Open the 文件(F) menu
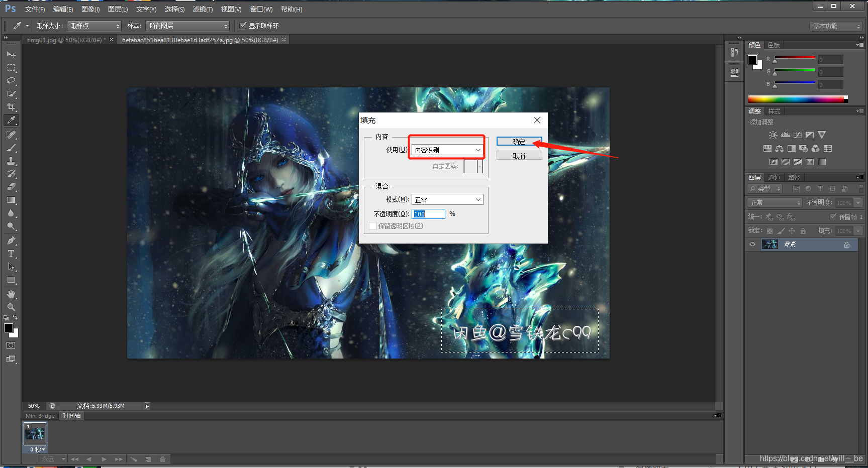Viewport: 868px width, 468px height. click(x=35, y=9)
